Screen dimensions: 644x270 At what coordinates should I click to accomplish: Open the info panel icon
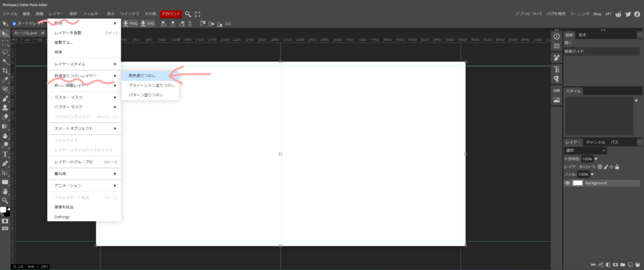tap(557, 36)
